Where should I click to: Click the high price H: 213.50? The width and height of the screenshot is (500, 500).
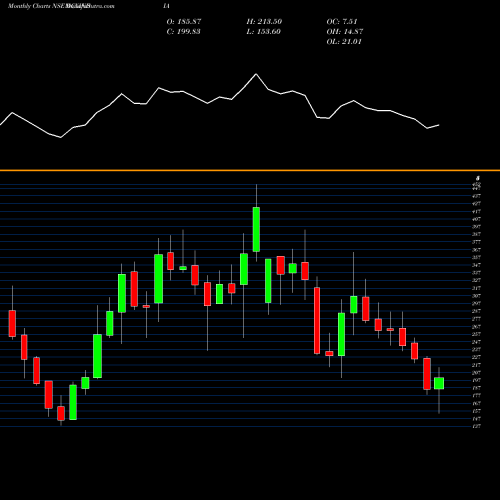click(264, 22)
